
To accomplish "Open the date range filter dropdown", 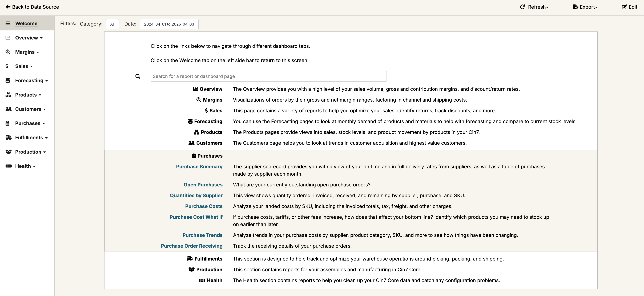I will (x=169, y=24).
